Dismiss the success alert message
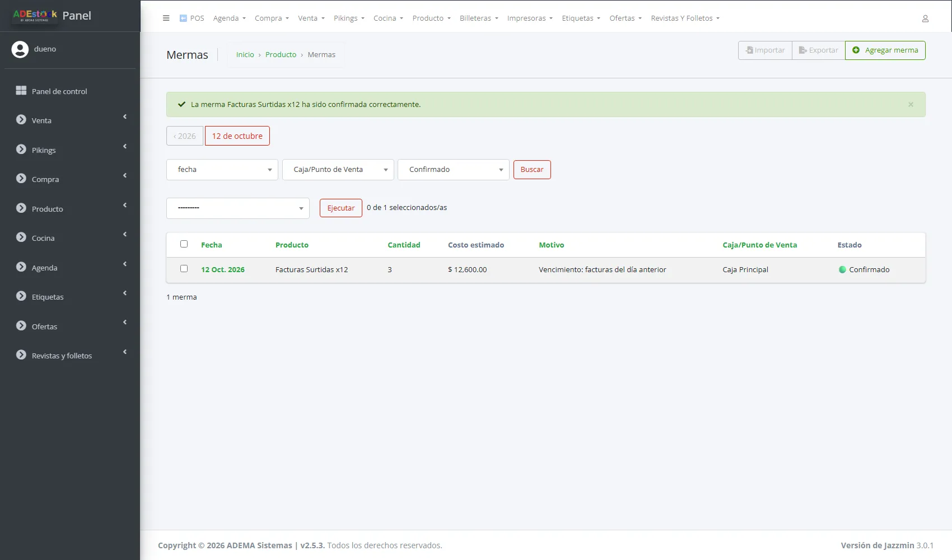952x560 pixels. pyautogui.click(x=911, y=105)
